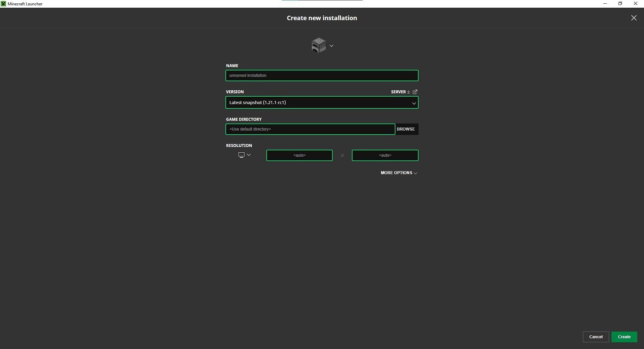The image size is (644, 349).
Task: Focus the installation Name input field
Action: [x=322, y=76]
